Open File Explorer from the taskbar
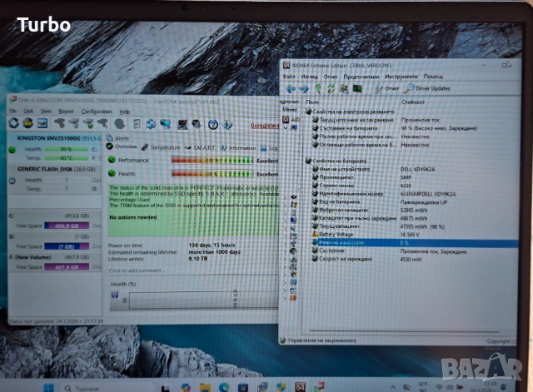Viewport: 533px width, 392px height. tap(205, 387)
